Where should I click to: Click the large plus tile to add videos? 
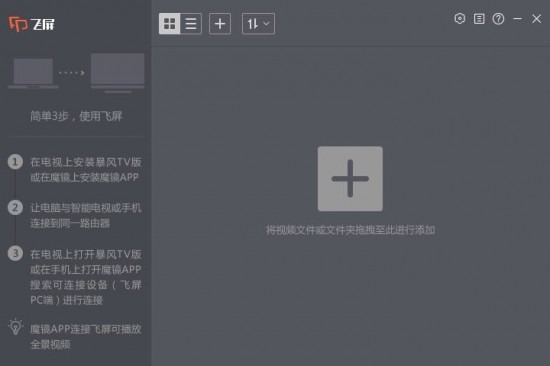click(350, 179)
